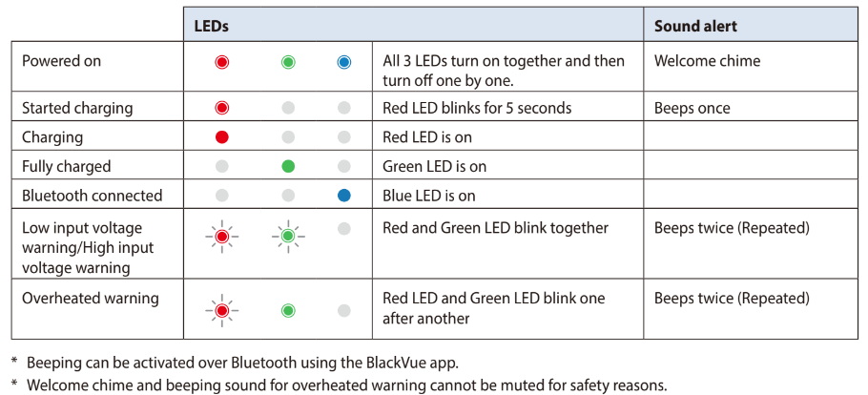Click the green LED icon in Powered on row
Screen dimensions: 868x395
[x=288, y=62]
